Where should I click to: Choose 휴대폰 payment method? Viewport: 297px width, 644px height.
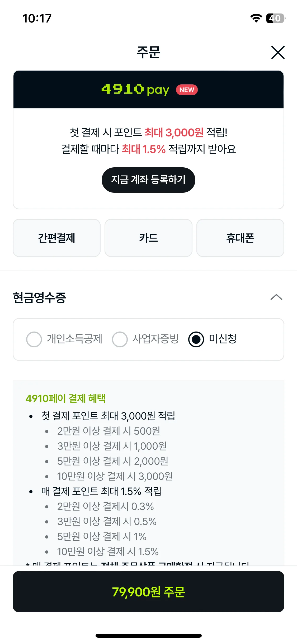click(240, 238)
